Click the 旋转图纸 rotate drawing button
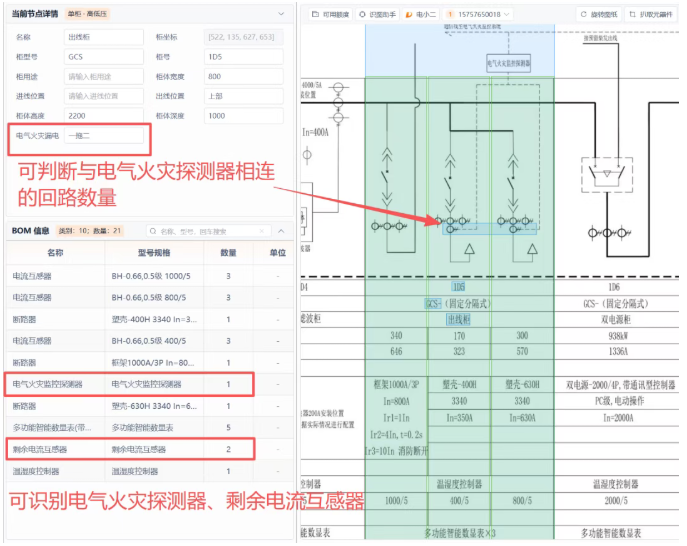687x546 pixels. pos(599,14)
